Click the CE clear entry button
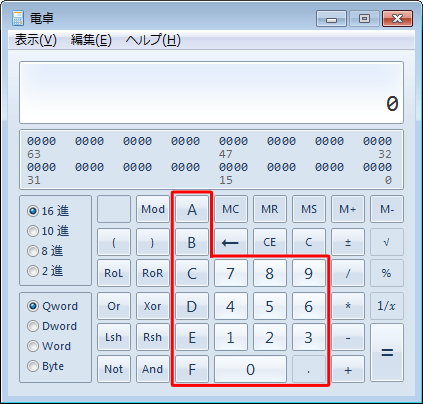This screenshot has width=423, height=404. point(270,242)
